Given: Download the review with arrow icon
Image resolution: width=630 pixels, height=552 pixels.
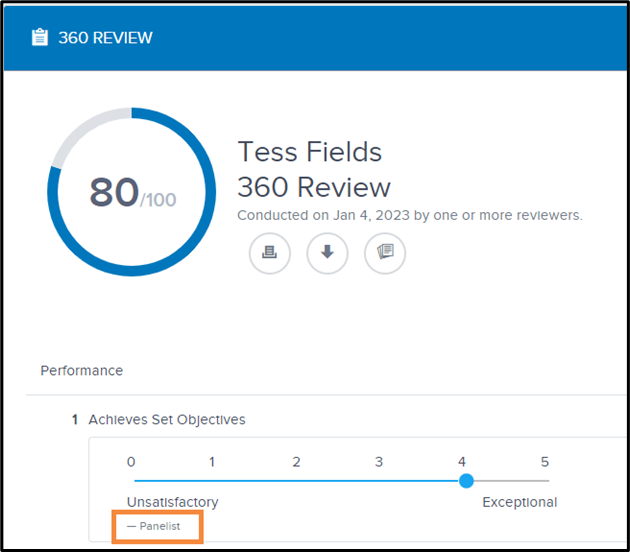Looking at the screenshot, I should [327, 253].
